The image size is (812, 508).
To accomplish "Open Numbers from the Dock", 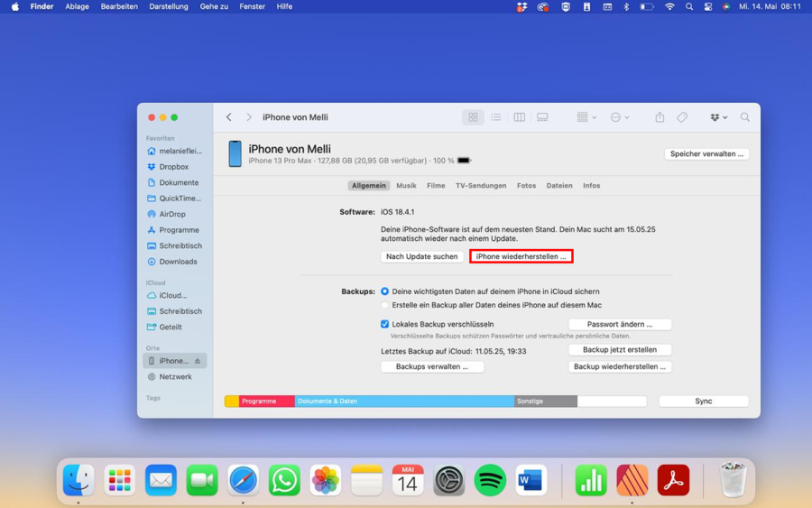I will point(591,480).
